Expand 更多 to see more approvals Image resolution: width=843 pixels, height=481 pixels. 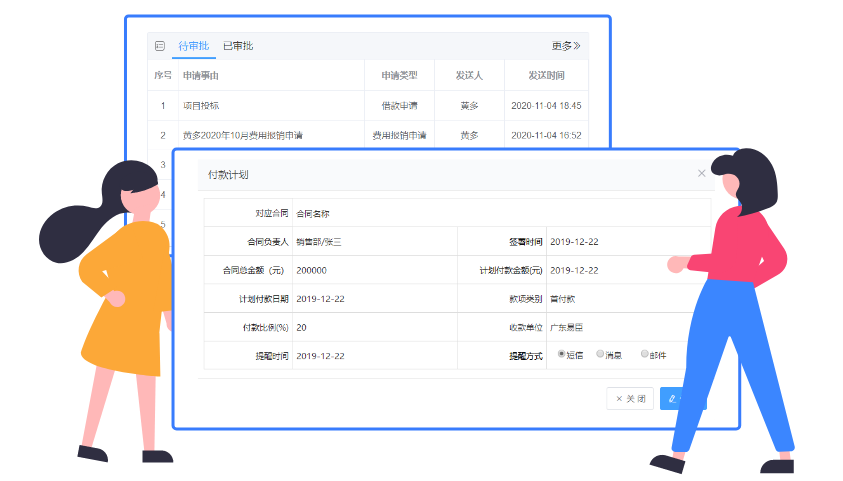point(565,46)
